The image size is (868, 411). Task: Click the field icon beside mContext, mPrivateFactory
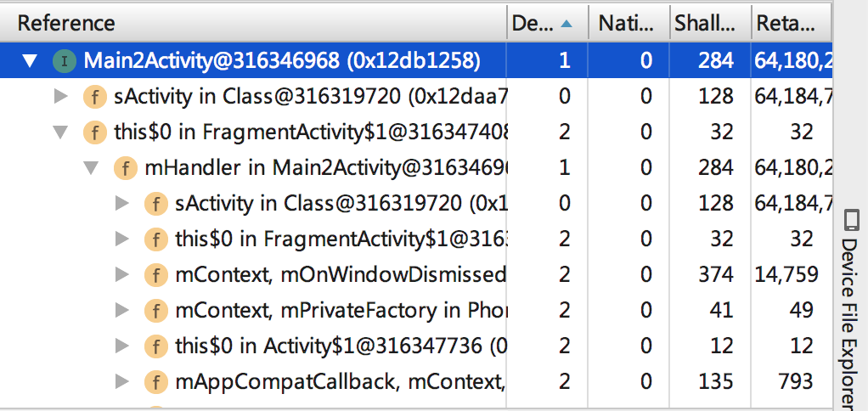[156, 311]
